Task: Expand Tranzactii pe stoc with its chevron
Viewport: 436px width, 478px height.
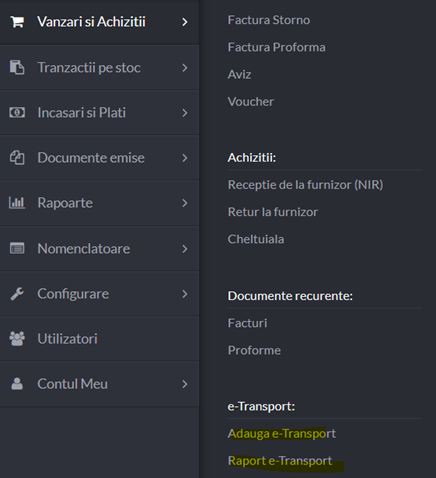Action: click(x=185, y=68)
